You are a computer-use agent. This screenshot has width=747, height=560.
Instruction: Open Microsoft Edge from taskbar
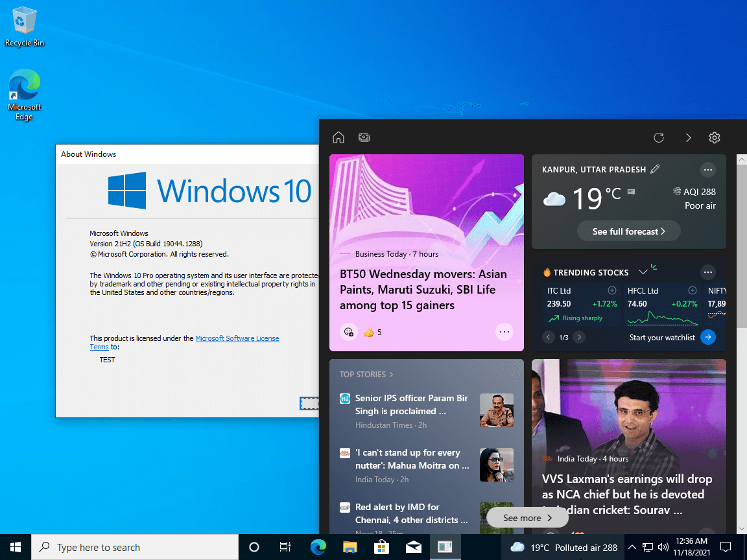pyautogui.click(x=318, y=547)
